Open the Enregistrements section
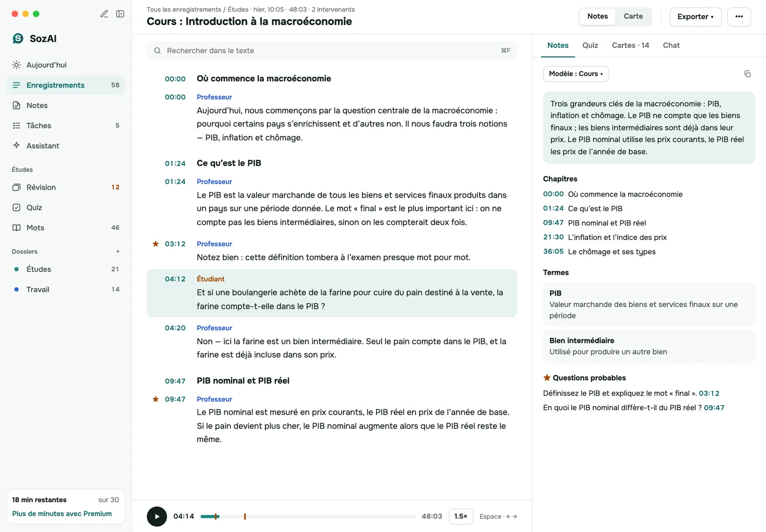 click(66, 85)
